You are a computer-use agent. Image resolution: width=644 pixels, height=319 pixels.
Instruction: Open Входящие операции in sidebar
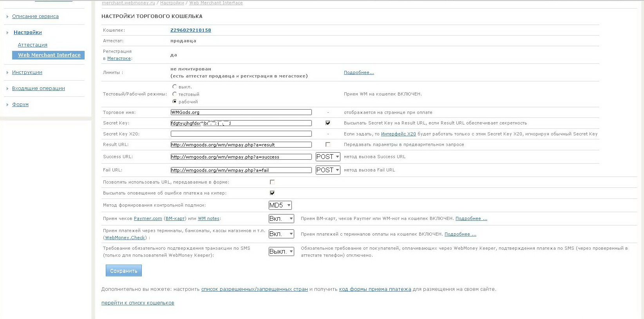coord(38,88)
